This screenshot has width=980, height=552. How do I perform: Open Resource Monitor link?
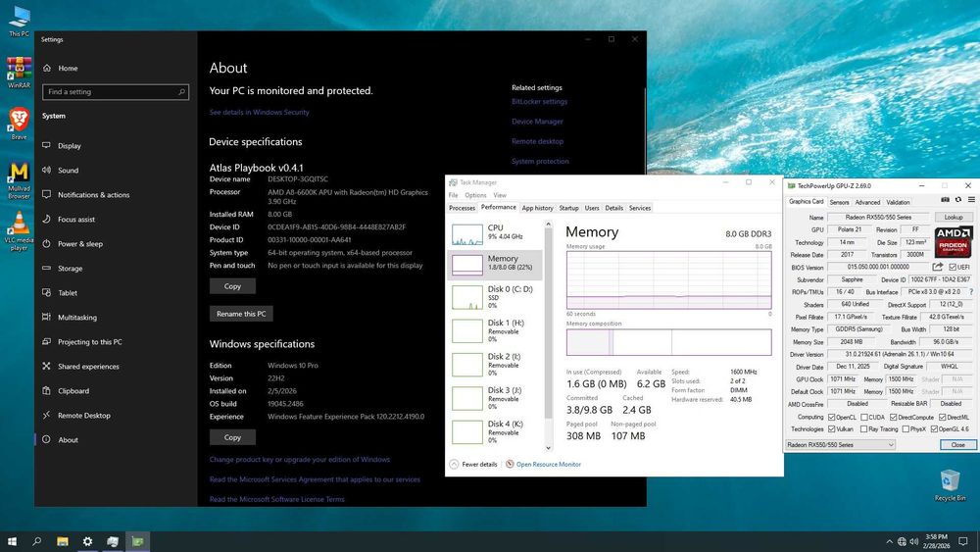[x=548, y=464]
